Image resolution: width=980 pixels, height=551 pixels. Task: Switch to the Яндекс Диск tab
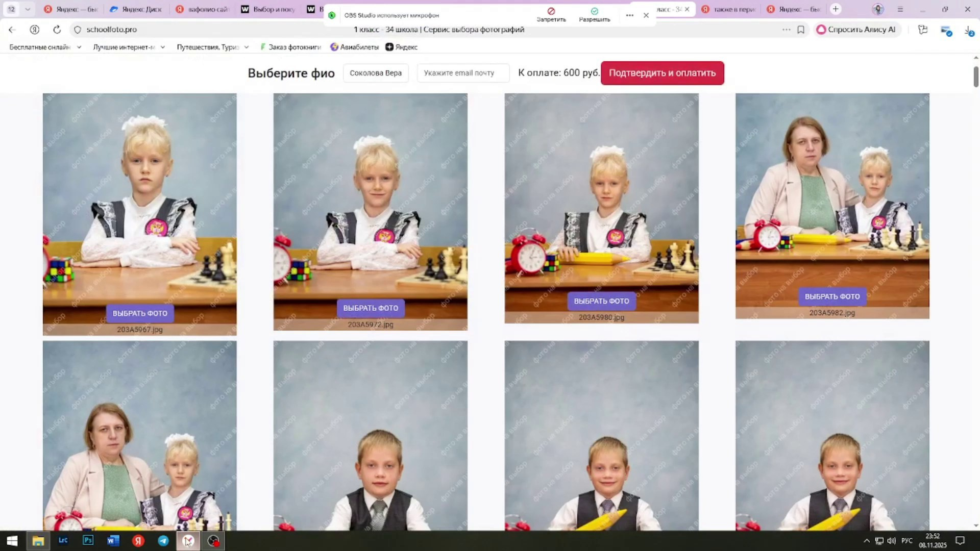[135, 9]
